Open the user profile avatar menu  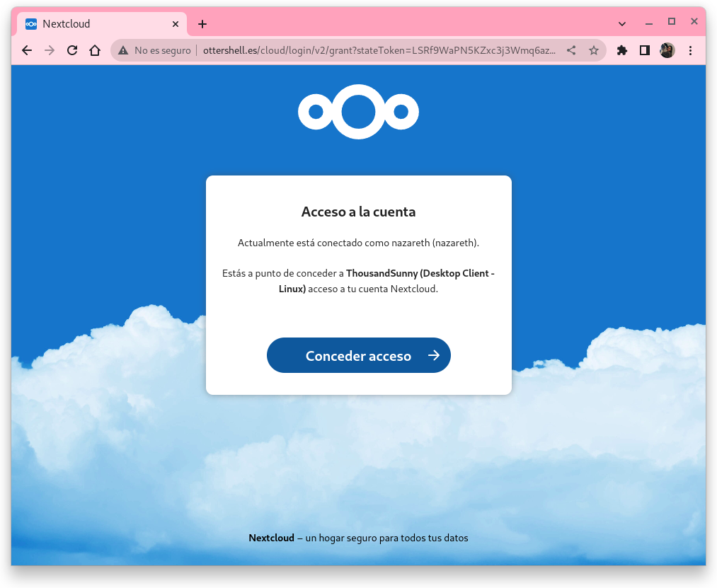(667, 50)
